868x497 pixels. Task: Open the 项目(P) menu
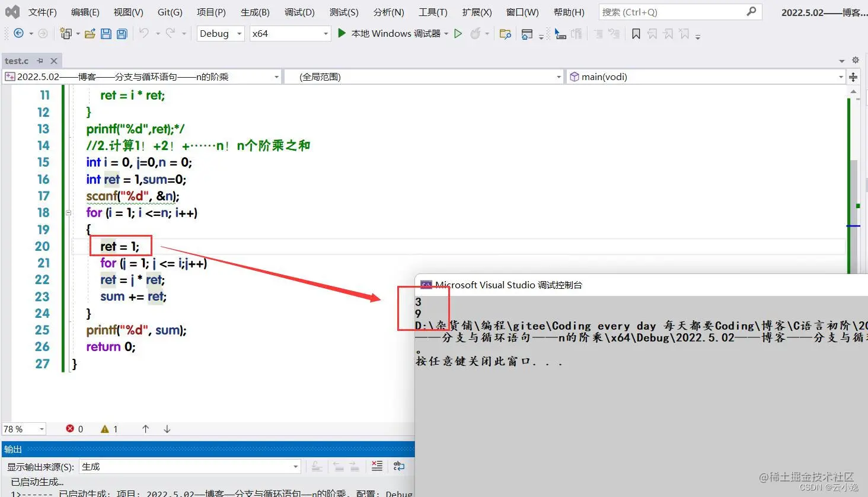(x=212, y=12)
